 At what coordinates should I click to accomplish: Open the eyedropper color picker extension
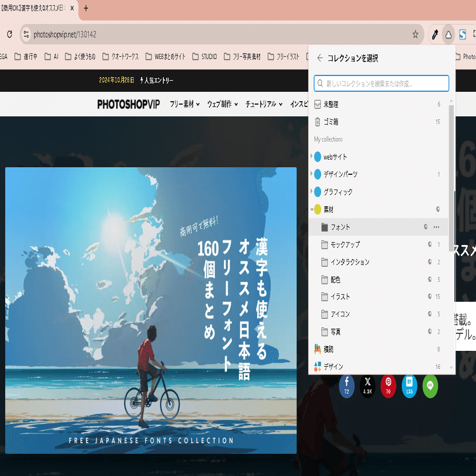[x=434, y=35]
